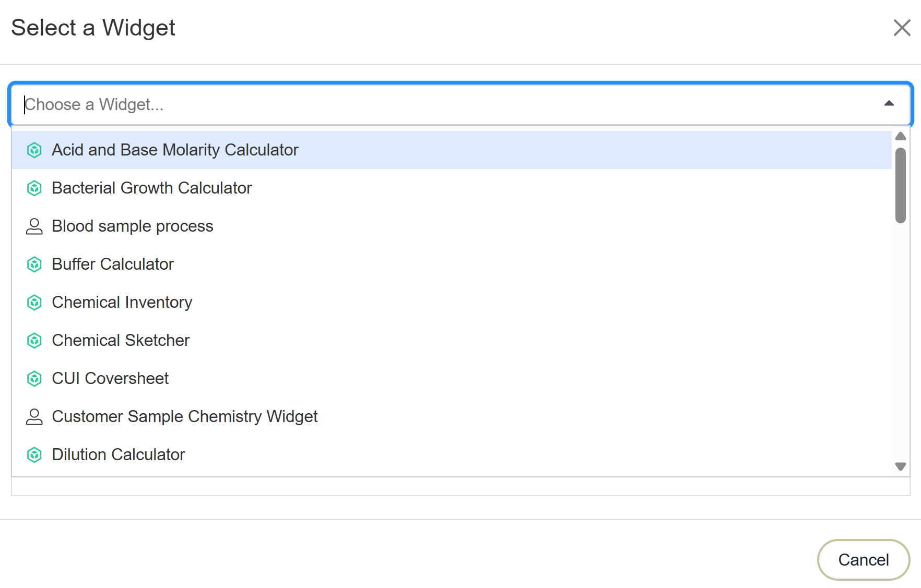Click the hexagon icon next to Buffer Calculator

34,265
